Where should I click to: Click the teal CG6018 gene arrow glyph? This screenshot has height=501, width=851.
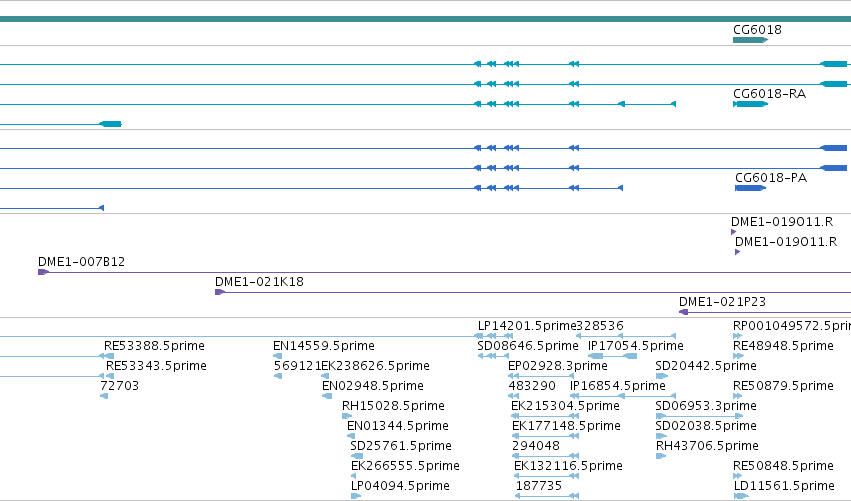(750, 40)
